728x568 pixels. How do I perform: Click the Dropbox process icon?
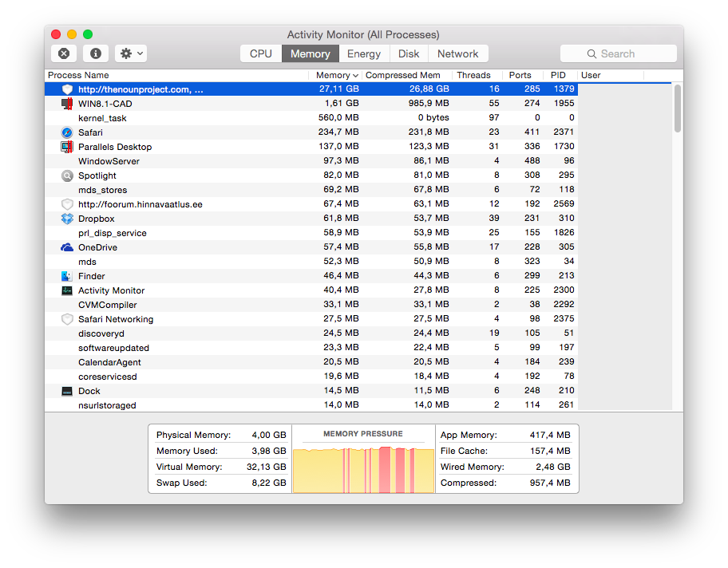pos(67,219)
